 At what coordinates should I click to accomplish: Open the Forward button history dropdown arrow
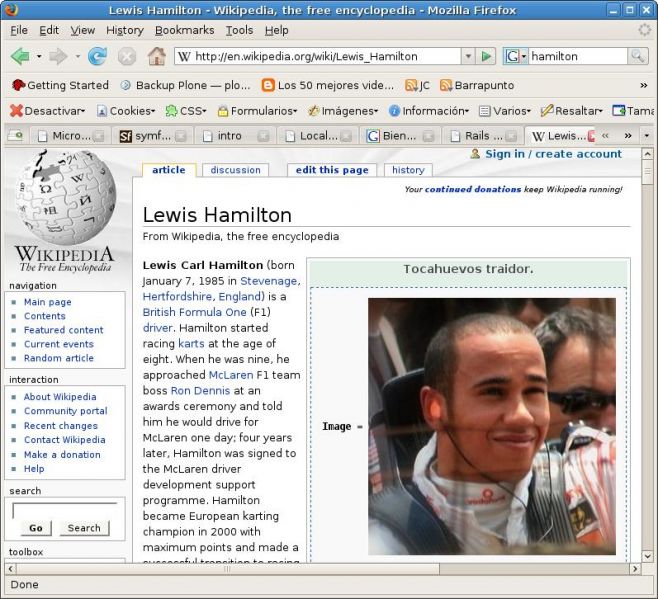77,56
